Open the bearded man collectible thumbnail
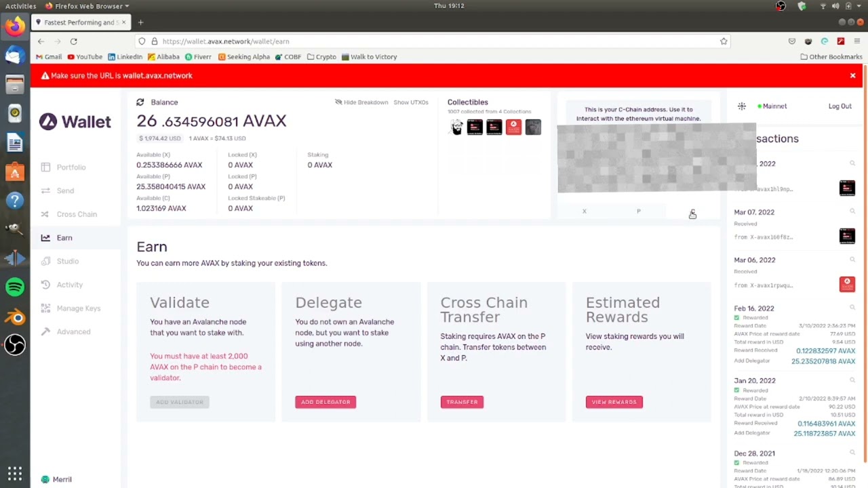868x488 pixels. (x=456, y=127)
